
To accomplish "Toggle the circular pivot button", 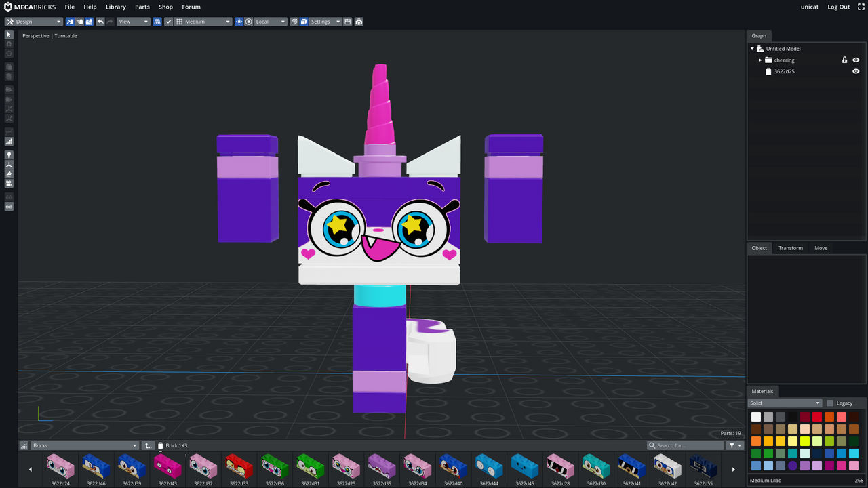I will pos(249,22).
